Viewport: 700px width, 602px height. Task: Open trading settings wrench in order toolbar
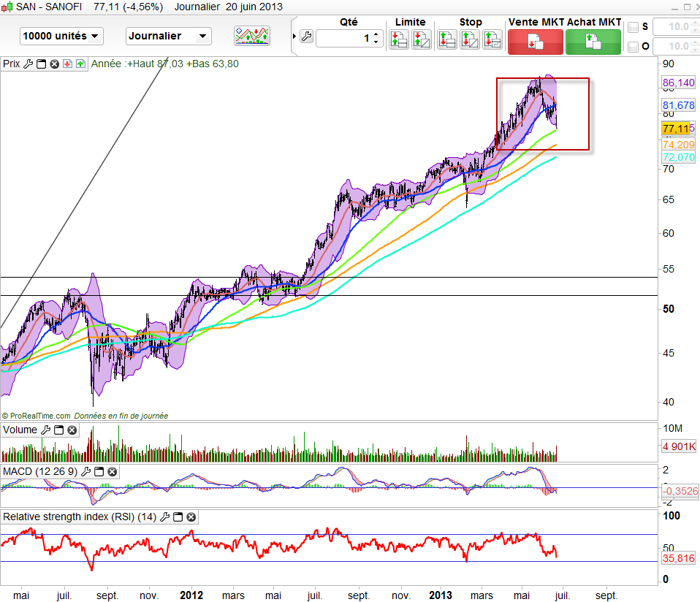[306, 37]
